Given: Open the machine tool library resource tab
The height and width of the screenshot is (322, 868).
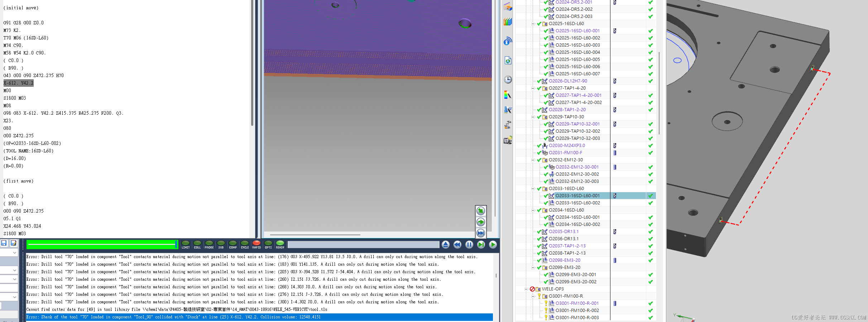Looking at the screenshot, I should click(x=508, y=140).
